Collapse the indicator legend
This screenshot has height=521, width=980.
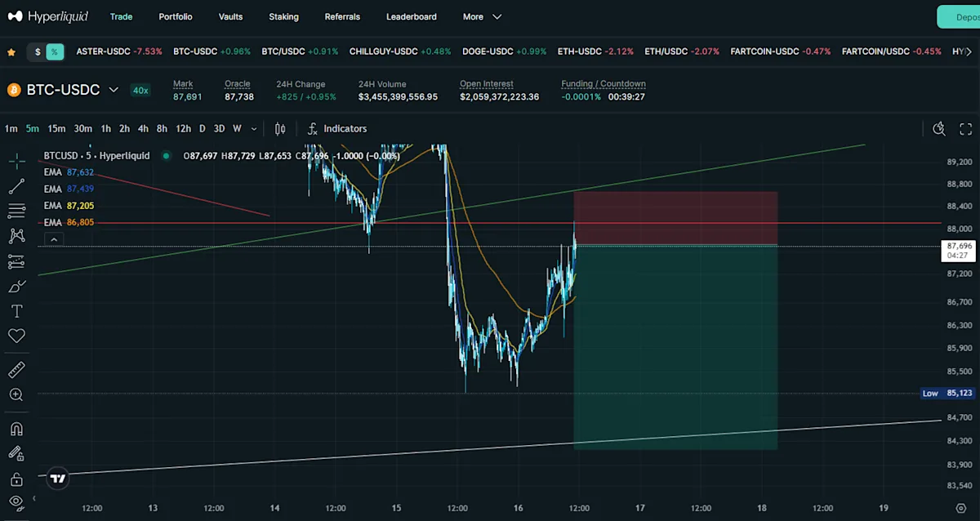click(x=53, y=239)
